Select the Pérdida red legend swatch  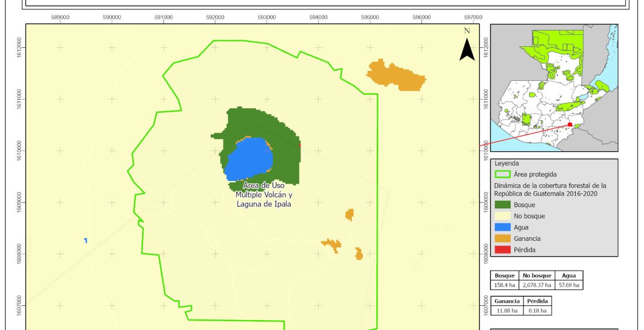coord(502,250)
